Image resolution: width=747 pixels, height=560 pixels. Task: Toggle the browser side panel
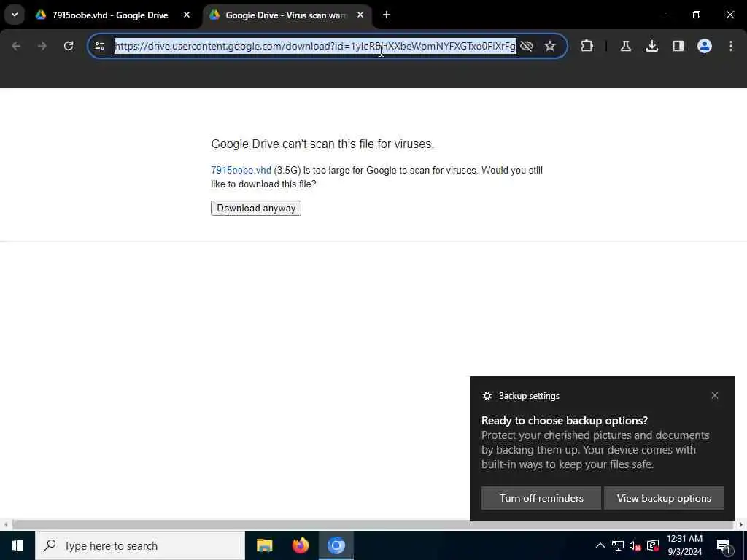(x=678, y=46)
